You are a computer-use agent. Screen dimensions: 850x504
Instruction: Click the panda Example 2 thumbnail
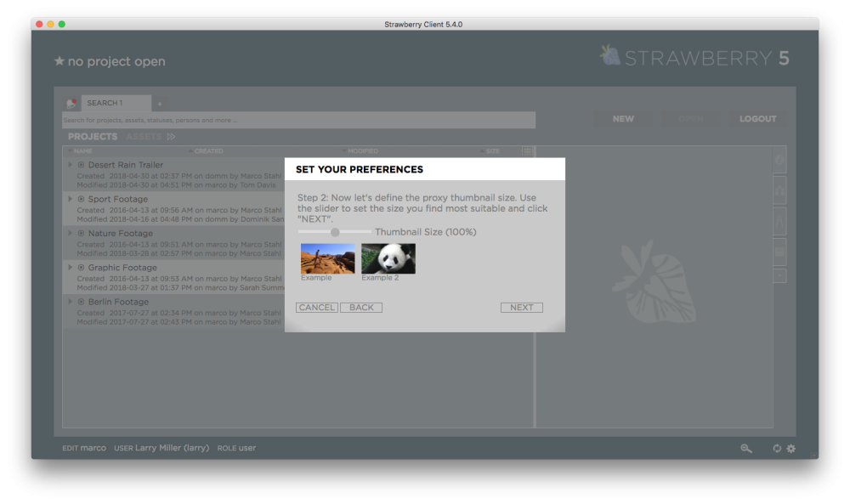click(388, 258)
